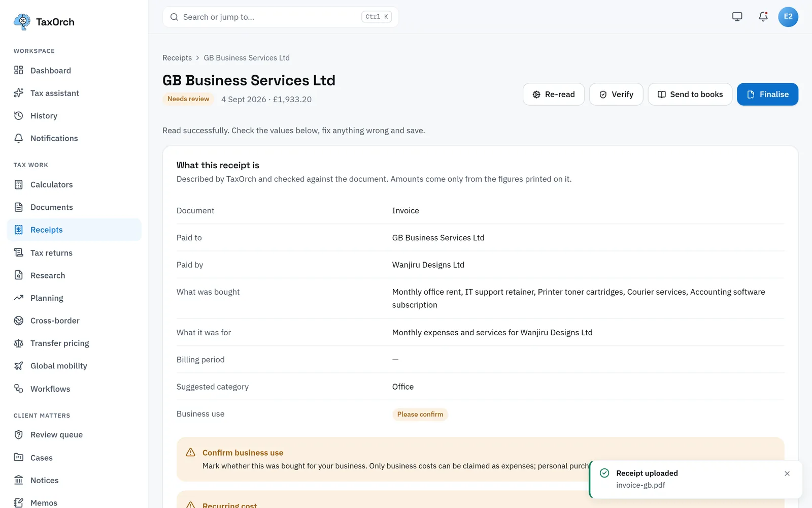Click the Workflows icon

(x=19, y=389)
